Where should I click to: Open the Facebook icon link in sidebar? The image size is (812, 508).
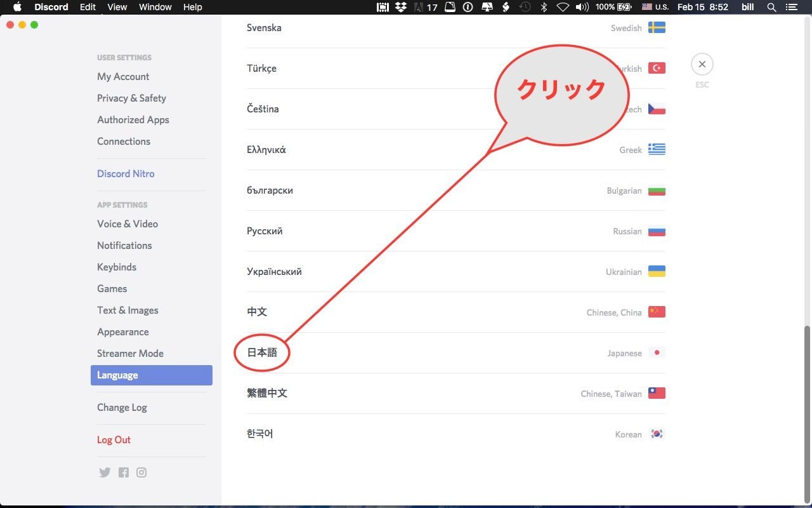124,472
